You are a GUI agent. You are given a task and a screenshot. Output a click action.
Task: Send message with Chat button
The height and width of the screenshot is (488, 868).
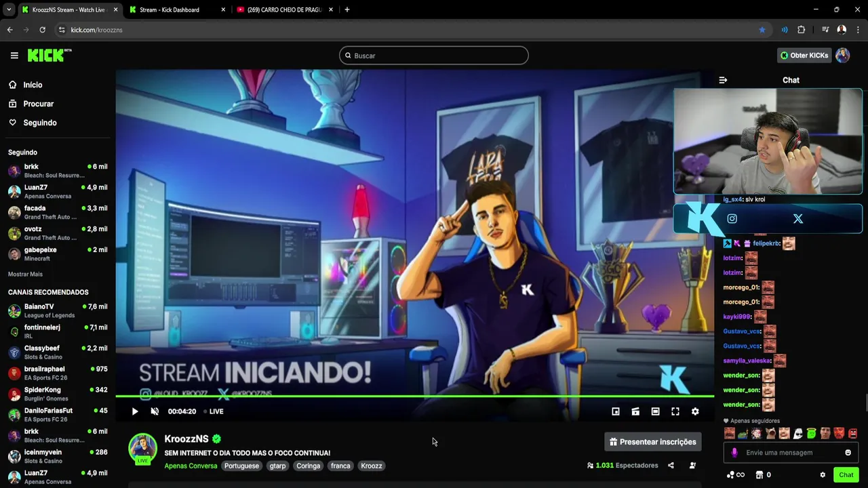pos(846,474)
